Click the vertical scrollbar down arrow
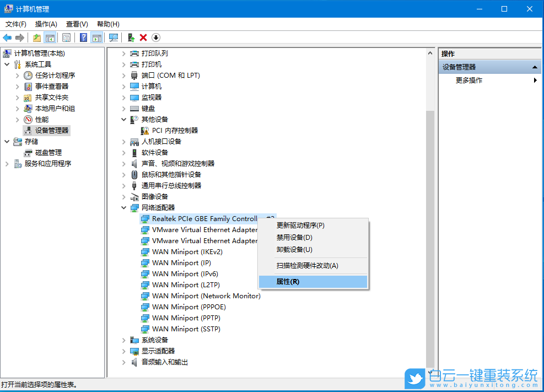 tap(430, 373)
